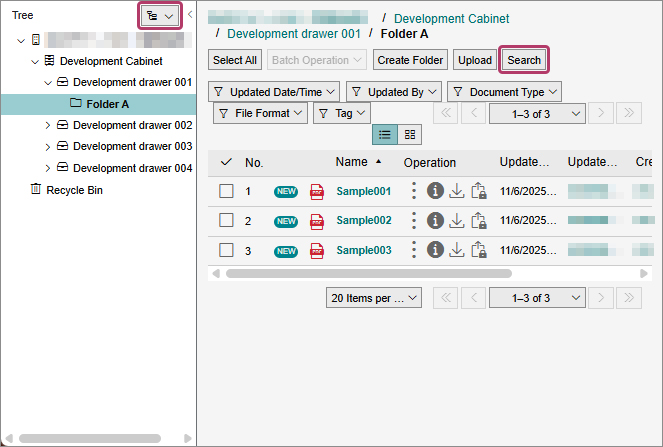Open the Document Type filter dropdown

(x=504, y=91)
